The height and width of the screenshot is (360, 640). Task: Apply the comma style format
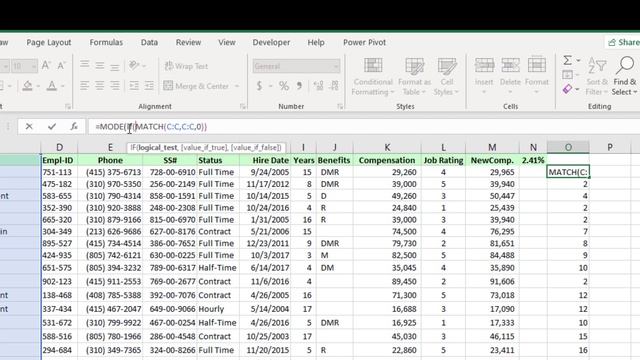click(300, 86)
